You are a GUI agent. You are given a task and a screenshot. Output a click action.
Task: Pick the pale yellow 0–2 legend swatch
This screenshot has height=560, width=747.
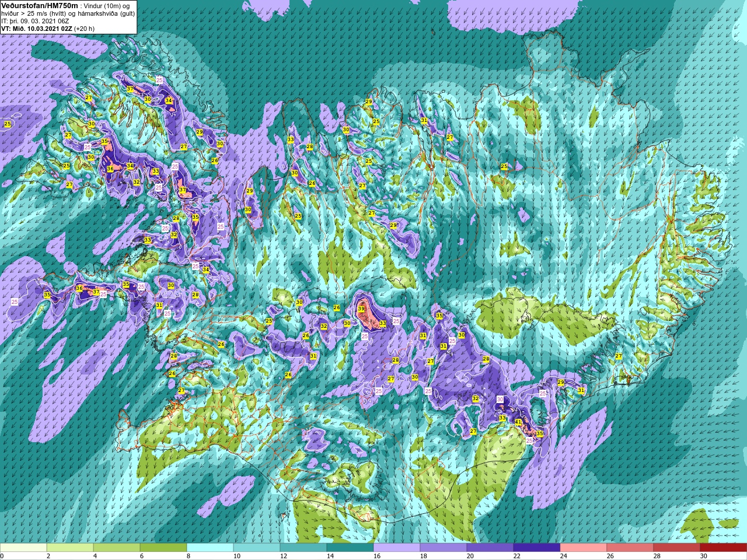coord(23,548)
